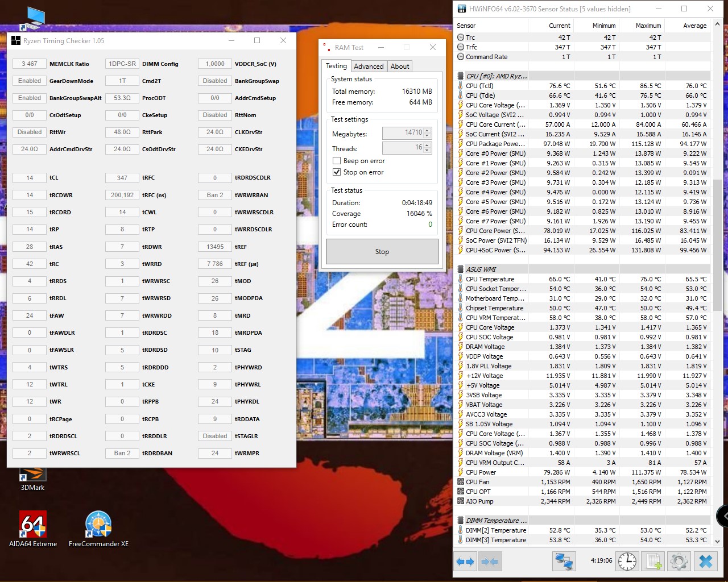The width and height of the screenshot is (728, 582).
Task: Select DIMM[3] Temperature row
Action: [583, 540]
